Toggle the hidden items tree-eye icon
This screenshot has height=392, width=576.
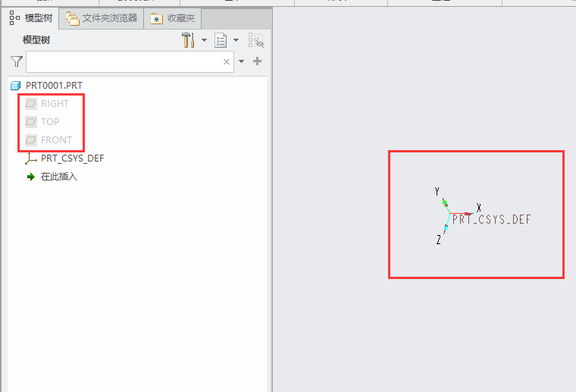256,40
